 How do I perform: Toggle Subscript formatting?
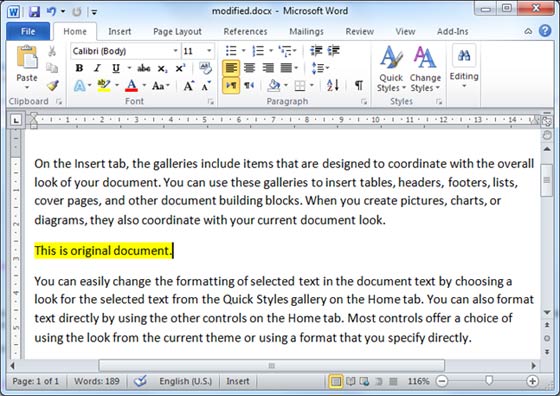(x=162, y=68)
